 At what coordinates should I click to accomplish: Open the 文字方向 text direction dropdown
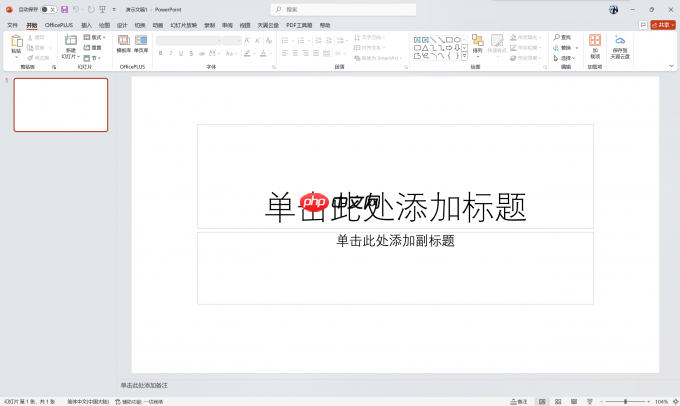click(x=369, y=37)
